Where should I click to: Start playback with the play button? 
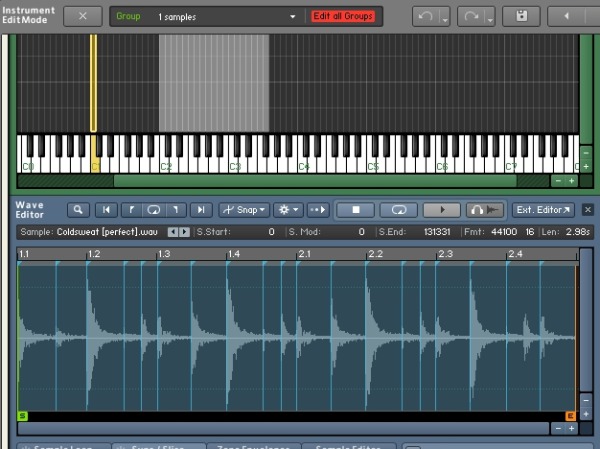(442, 210)
